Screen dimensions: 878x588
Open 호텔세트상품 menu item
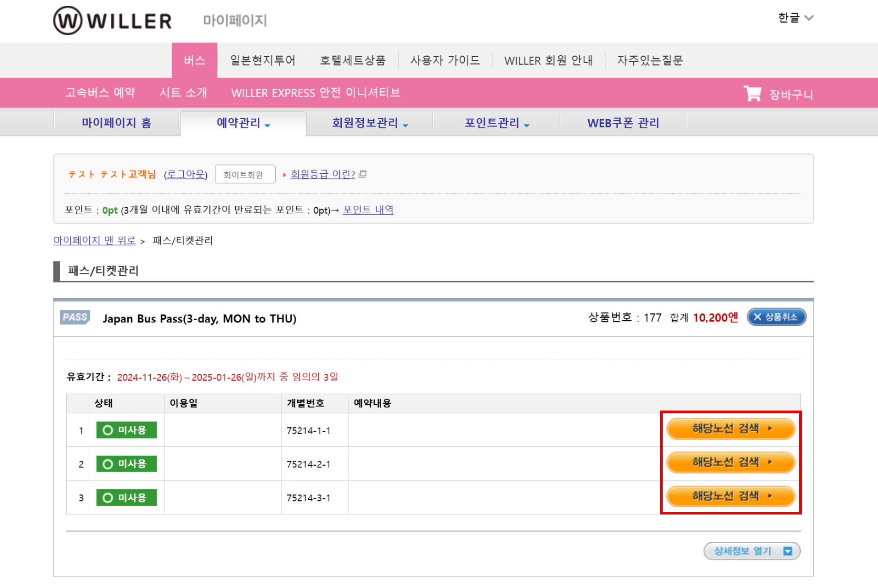tap(353, 60)
